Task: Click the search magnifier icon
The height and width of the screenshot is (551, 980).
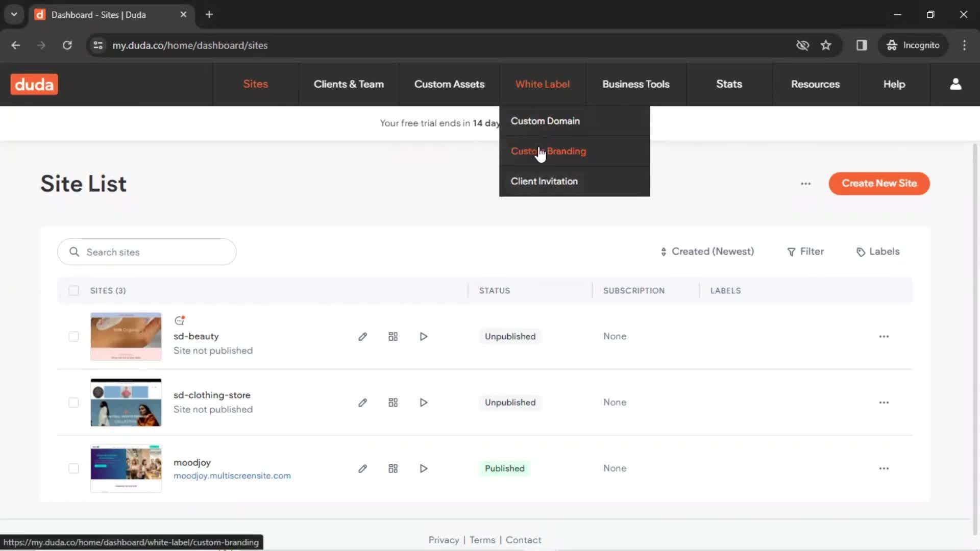Action: (x=75, y=252)
